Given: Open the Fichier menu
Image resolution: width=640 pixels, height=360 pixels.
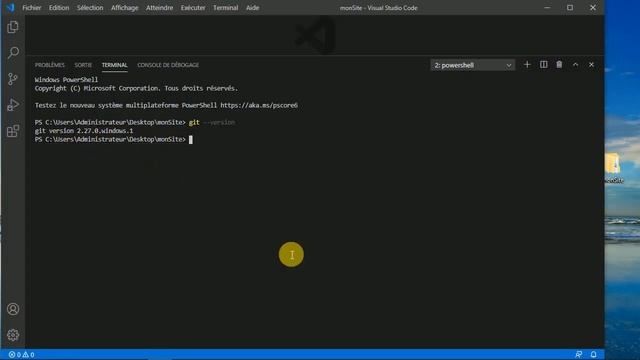Looking at the screenshot, I should [x=31, y=8].
